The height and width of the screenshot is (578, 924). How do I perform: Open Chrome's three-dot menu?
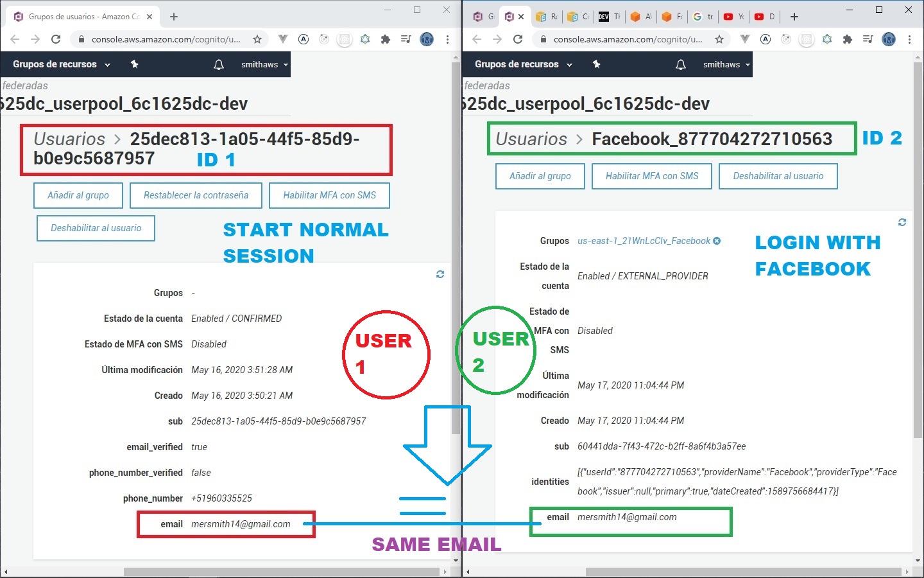point(447,39)
